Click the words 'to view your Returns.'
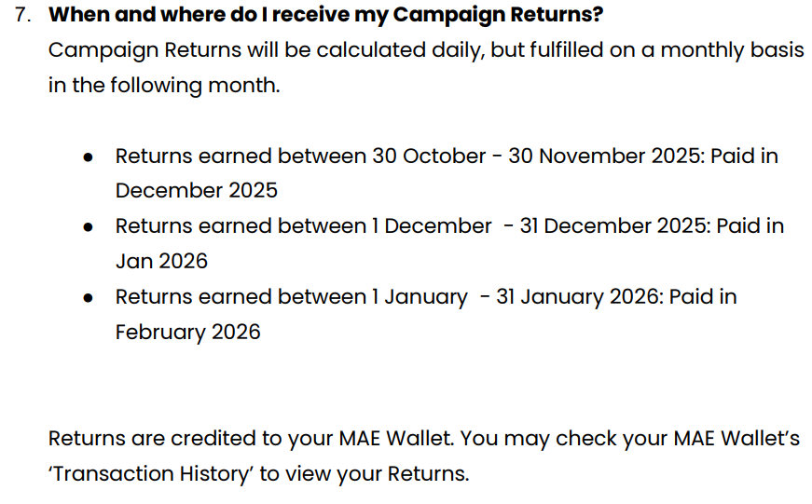The width and height of the screenshot is (812, 504). click(x=365, y=474)
